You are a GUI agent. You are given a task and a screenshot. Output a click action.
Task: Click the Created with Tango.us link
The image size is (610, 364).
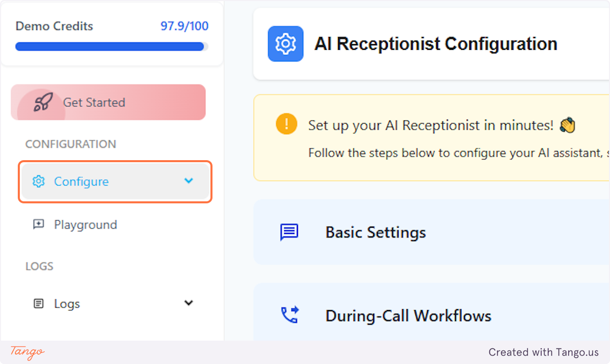coord(543,352)
